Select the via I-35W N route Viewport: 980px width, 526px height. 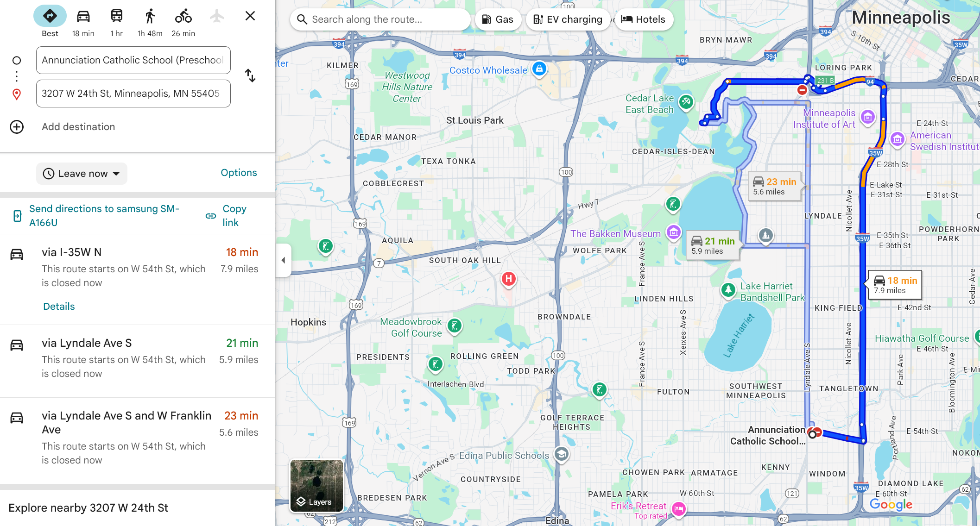[x=138, y=268]
